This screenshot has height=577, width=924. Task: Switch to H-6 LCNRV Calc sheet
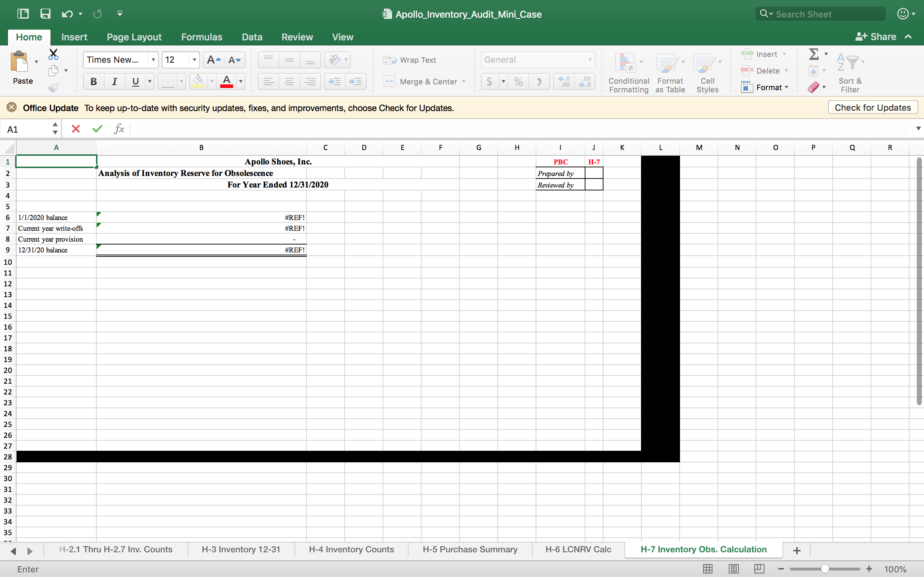pyautogui.click(x=578, y=550)
